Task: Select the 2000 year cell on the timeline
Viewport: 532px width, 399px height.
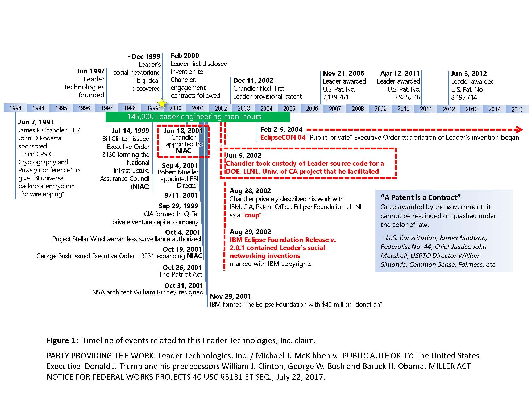Action: (x=175, y=108)
